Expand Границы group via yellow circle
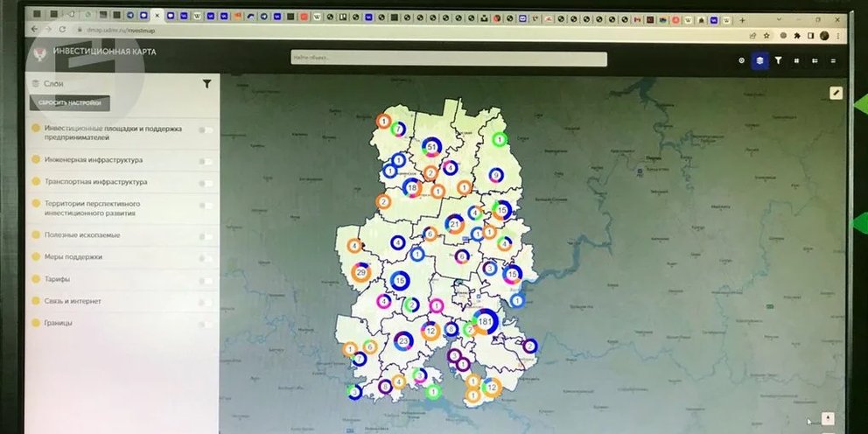 point(36,323)
